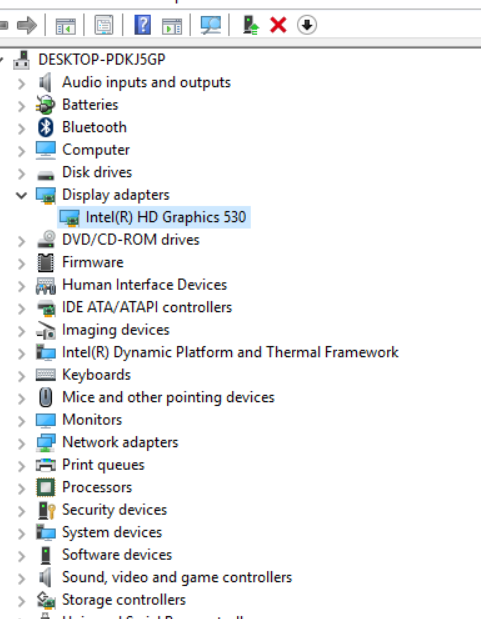The height and width of the screenshot is (619, 481).
Task: Click Scan for hardware changes icon
Action: [210, 25]
